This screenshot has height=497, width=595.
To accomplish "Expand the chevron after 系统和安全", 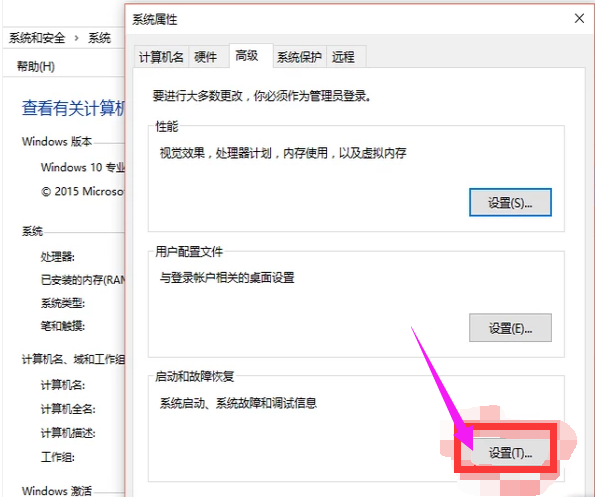I will coord(77,38).
